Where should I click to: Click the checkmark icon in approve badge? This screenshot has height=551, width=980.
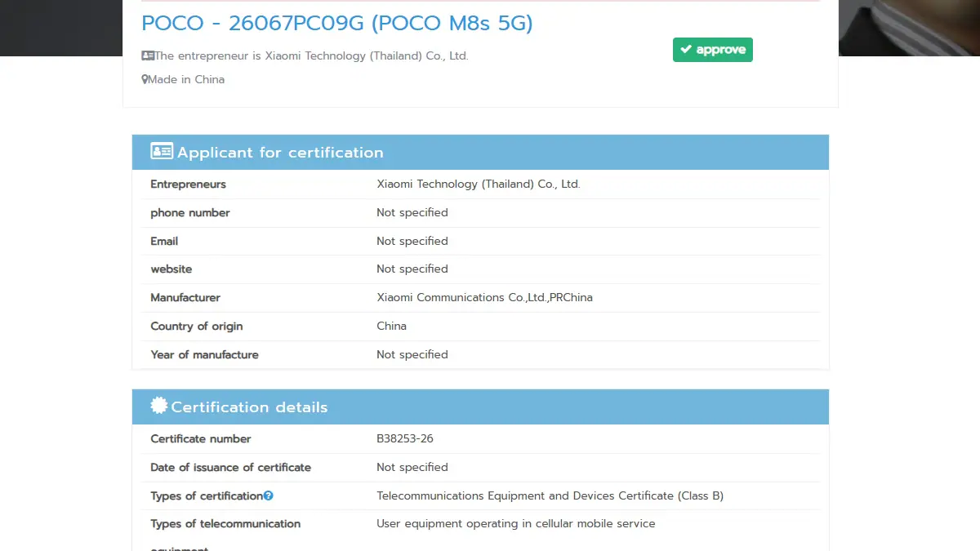(x=686, y=50)
